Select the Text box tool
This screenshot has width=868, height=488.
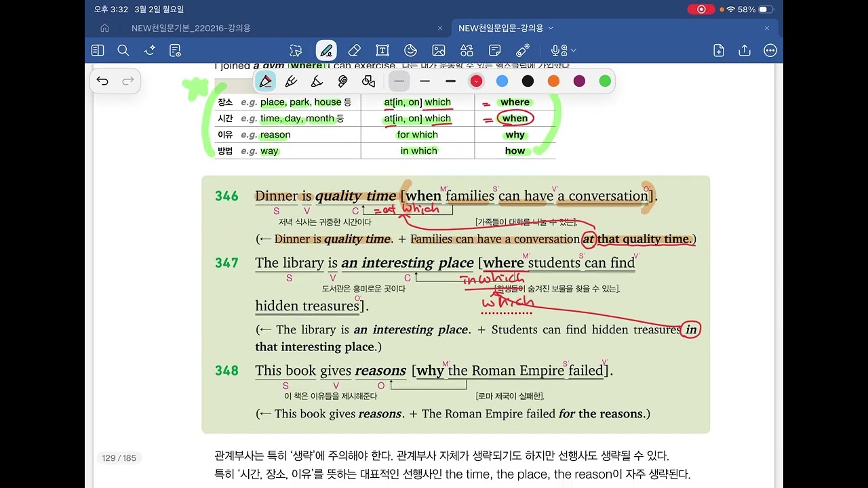382,50
